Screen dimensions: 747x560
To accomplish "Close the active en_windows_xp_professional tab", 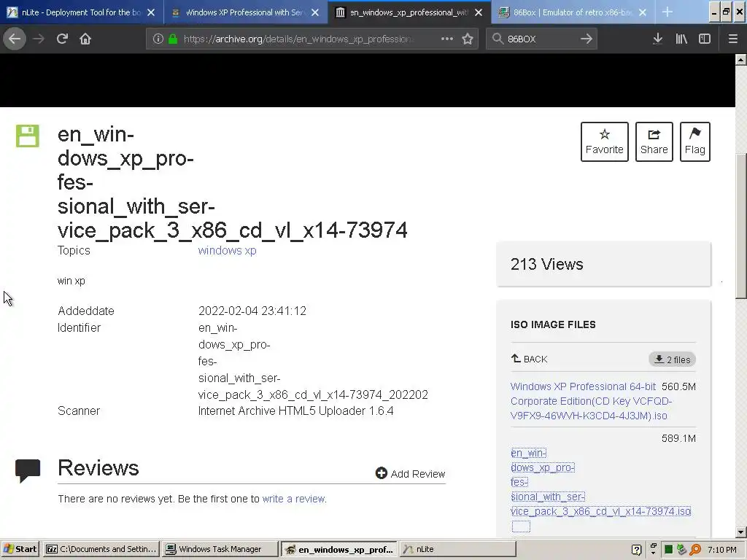I will click(479, 12).
